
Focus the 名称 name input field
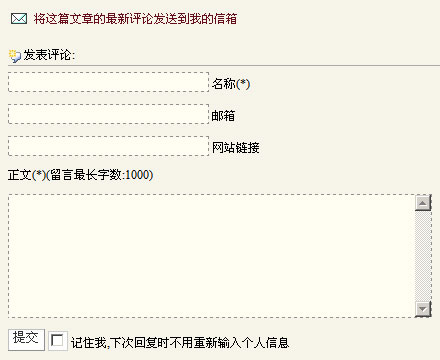pos(109,82)
